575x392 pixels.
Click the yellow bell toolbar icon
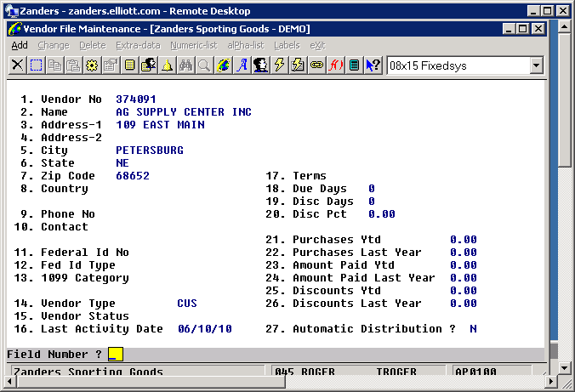167,65
